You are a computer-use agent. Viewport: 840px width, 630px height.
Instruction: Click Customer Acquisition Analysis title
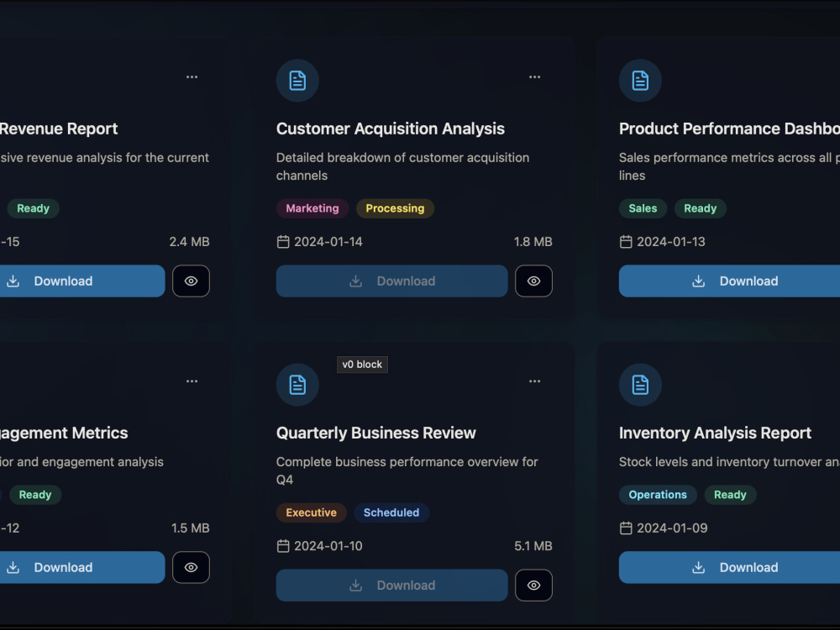390,129
